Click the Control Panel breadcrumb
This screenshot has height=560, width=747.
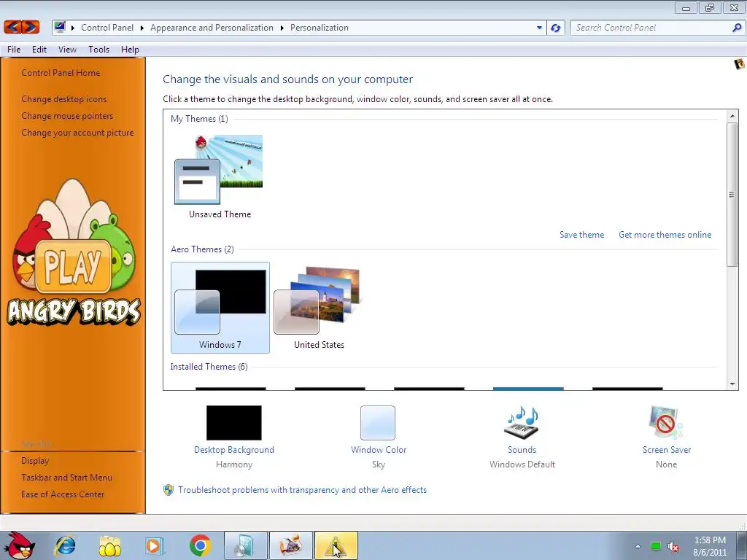point(107,28)
